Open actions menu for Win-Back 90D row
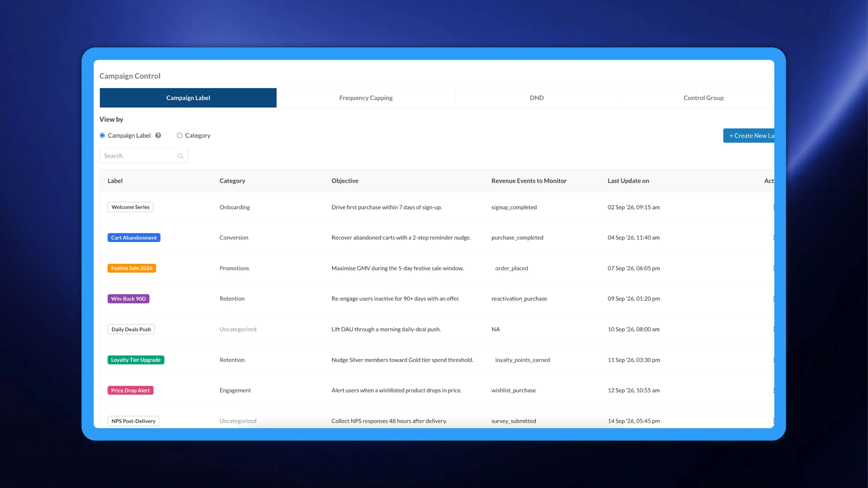 [773, 299]
